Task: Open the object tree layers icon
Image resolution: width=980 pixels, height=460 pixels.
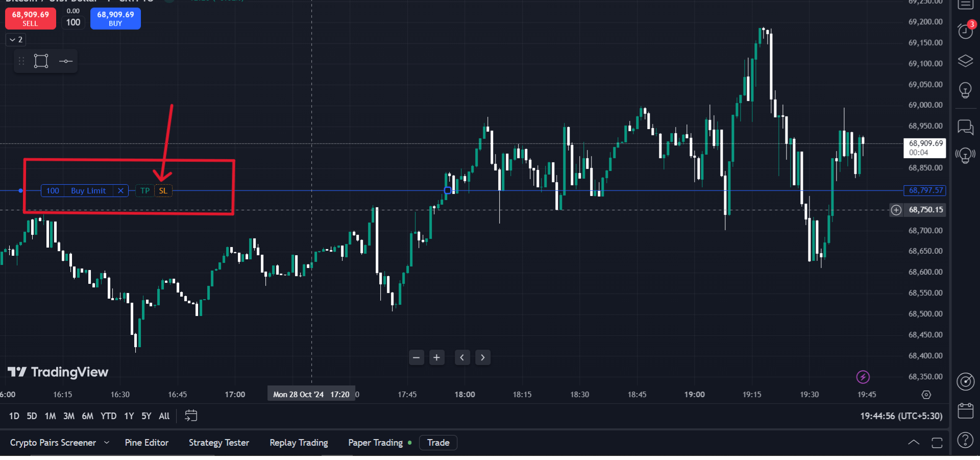Action: pyautogui.click(x=965, y=61)
